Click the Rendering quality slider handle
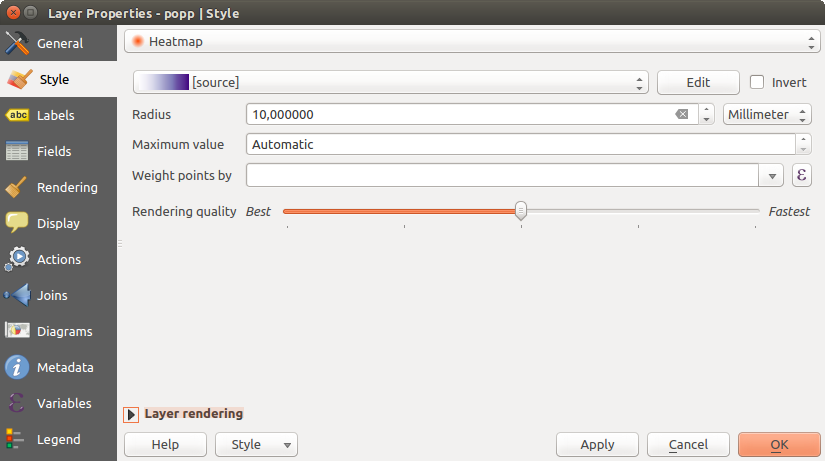Viewport: 825px width, 461px height. coord(521,211)
